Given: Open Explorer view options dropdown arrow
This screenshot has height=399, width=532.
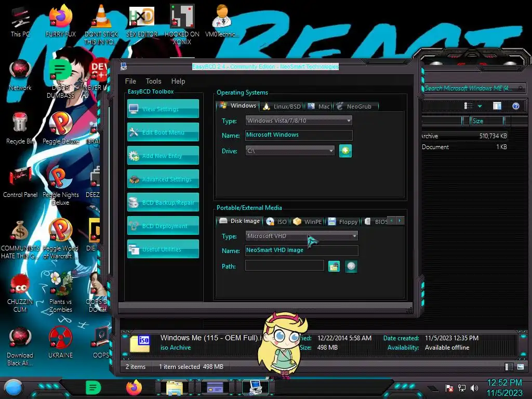Looking at the screenshot, I should pyautogui.click(x=480, y=107).
